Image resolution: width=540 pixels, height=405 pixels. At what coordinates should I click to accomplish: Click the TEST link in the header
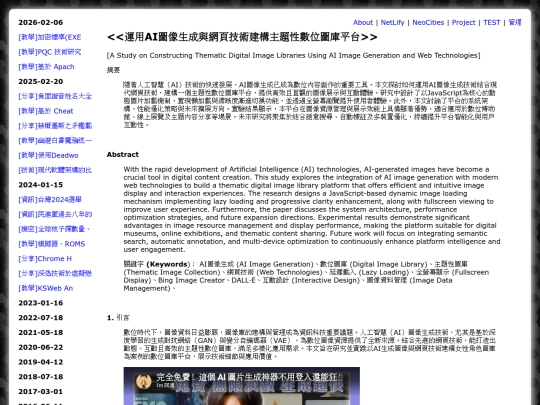tap(491, 22)
